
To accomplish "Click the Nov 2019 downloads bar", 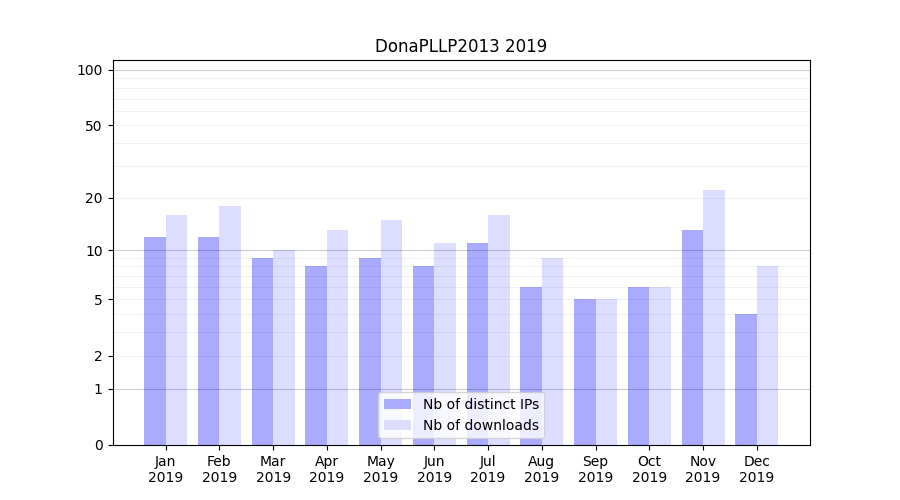I will (x=714, y=317).
